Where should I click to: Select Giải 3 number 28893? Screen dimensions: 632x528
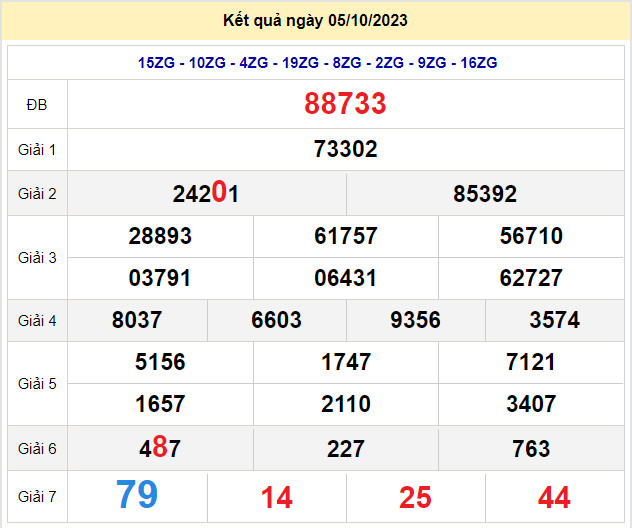(160, 236)
